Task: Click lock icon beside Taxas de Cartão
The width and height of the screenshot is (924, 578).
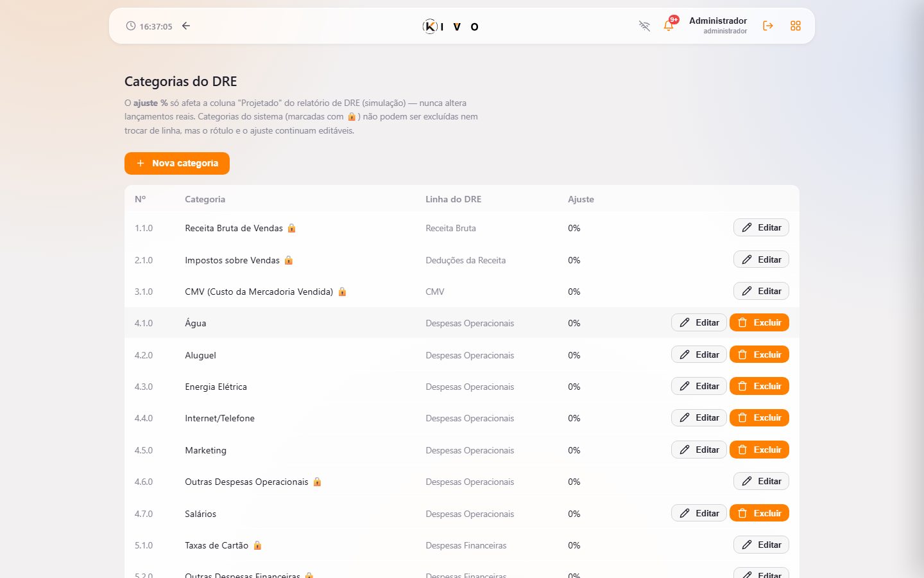Action: 257,545
